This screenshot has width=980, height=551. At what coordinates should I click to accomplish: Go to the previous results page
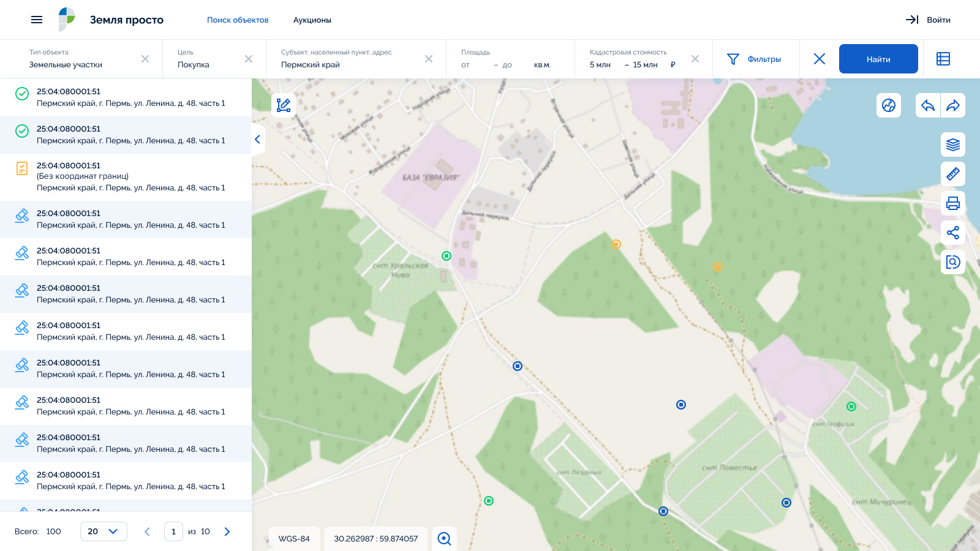click(x=147, y=531)
